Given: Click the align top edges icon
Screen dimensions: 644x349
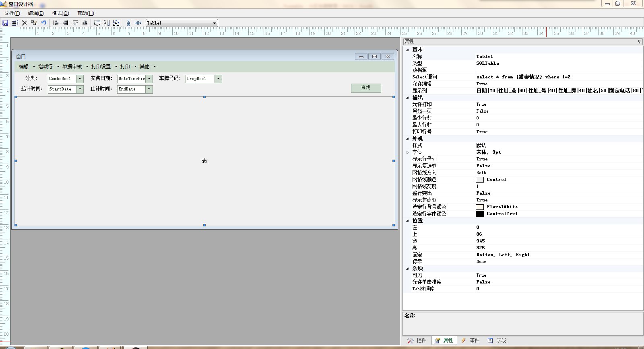Looking at the screenshot, I should click(x=75, y=23).
